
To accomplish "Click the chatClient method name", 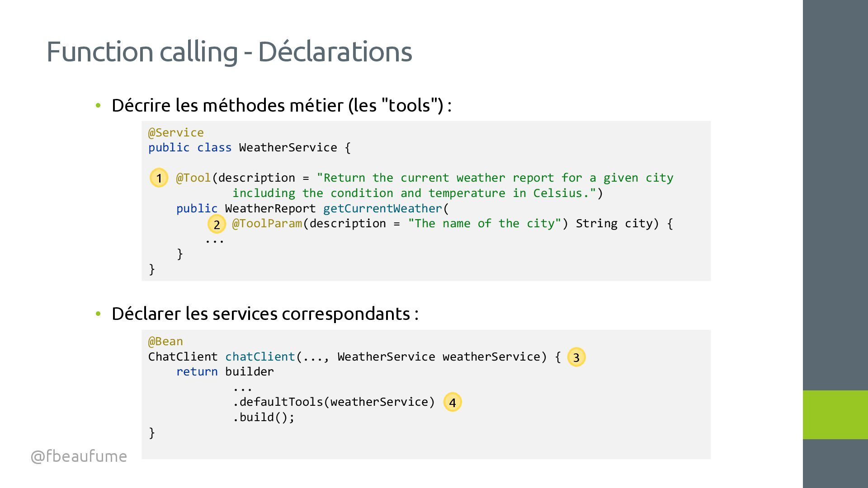I will click(260, 357).
